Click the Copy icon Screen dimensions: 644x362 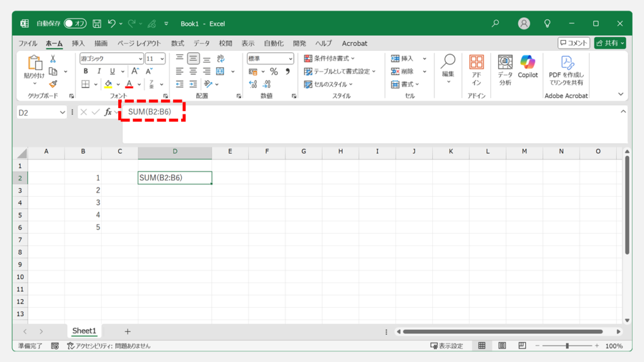(53, 72)
